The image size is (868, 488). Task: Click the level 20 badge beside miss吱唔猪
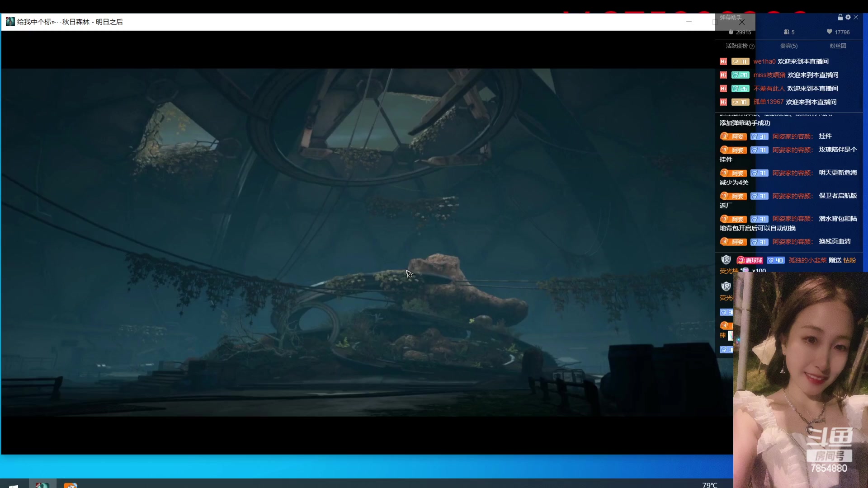point(741,75)
